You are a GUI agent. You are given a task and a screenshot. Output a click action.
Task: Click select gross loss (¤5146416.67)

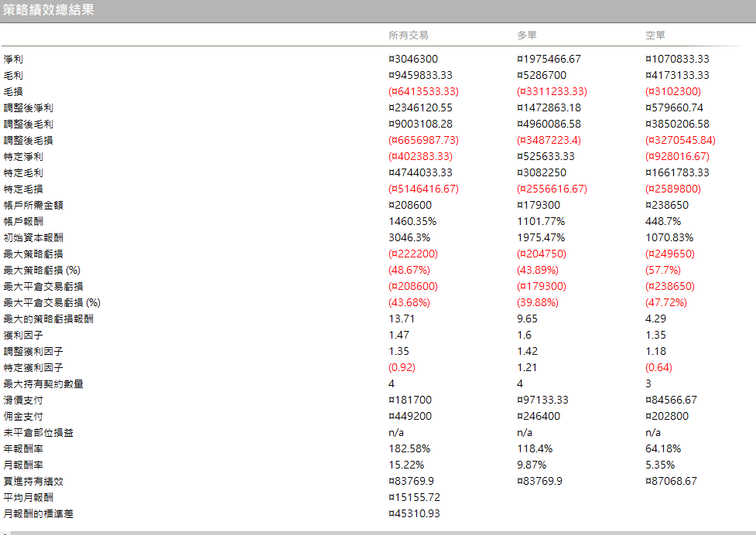tap(423, 189)
